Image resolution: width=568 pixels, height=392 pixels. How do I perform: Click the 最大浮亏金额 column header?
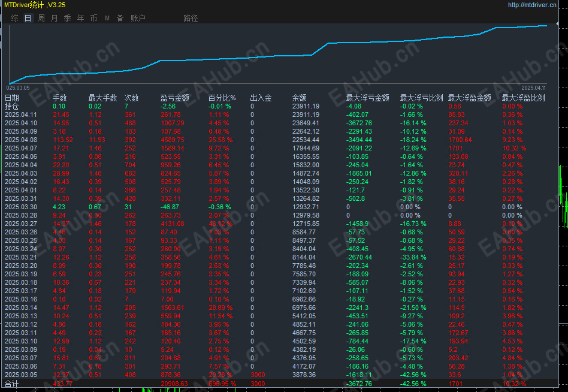[368, 98]
